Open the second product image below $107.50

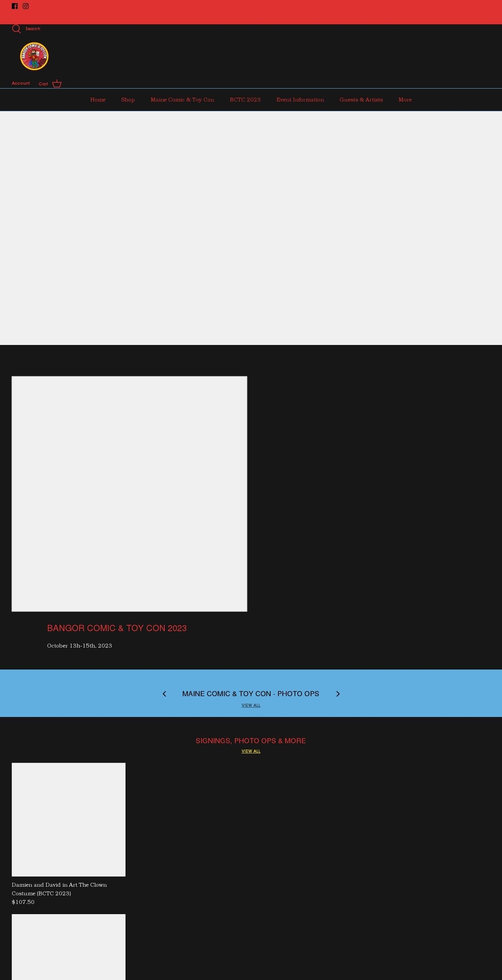coord(69,947)
